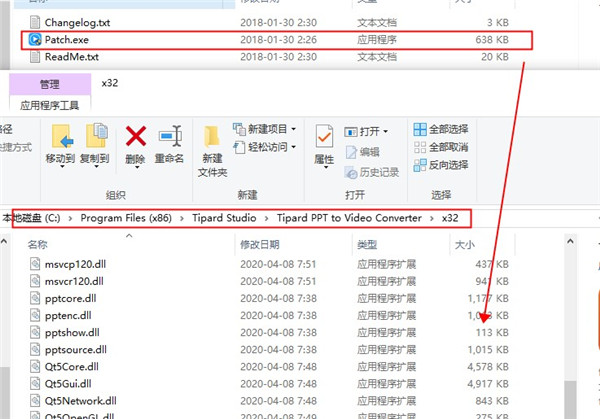Expand the Easy access (轻松访问) dropdown arrow
Screen dimensions: 600x419
tap(293, 147)
